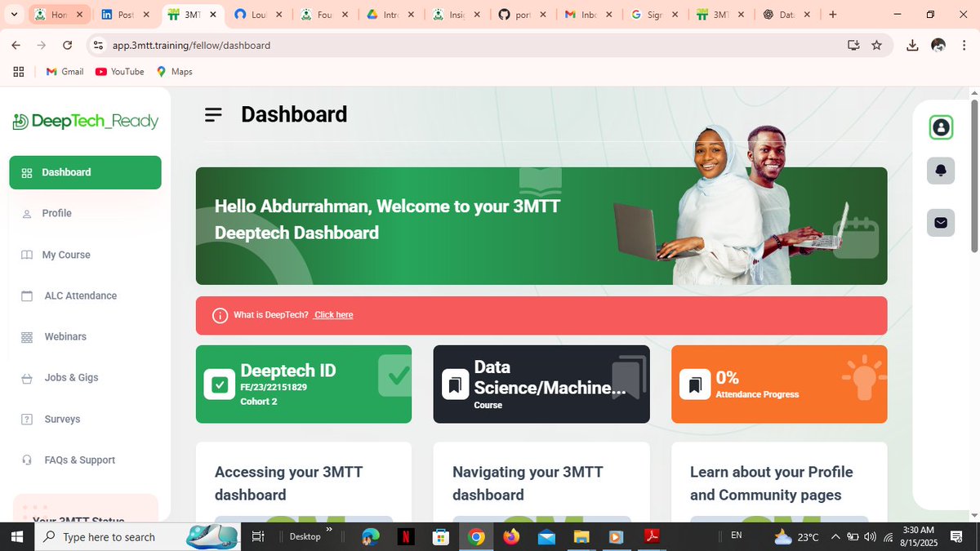Open the notifications bell icon

[940, 171]
